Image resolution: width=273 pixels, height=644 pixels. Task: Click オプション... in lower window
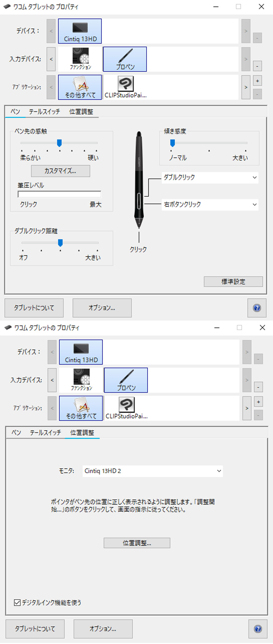103,629
